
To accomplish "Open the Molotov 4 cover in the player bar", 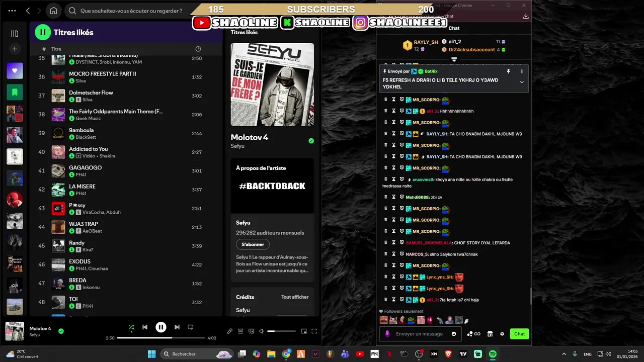I will (15, 331).
